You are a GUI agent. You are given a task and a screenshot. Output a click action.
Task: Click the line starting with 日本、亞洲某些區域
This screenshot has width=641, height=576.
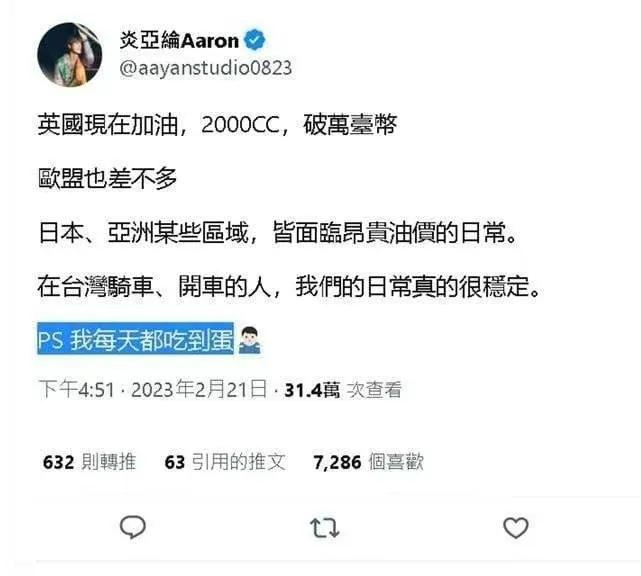pyautogui.click(x=278, y=233)
